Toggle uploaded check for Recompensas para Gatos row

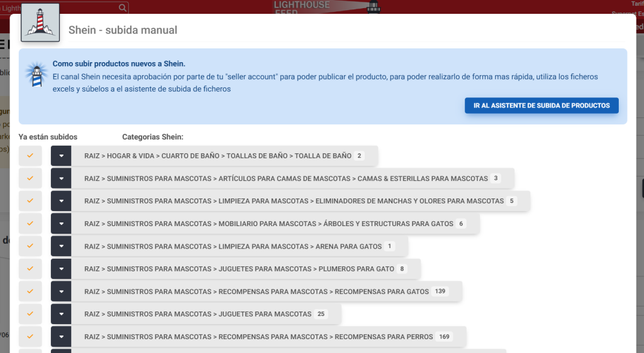30,291
